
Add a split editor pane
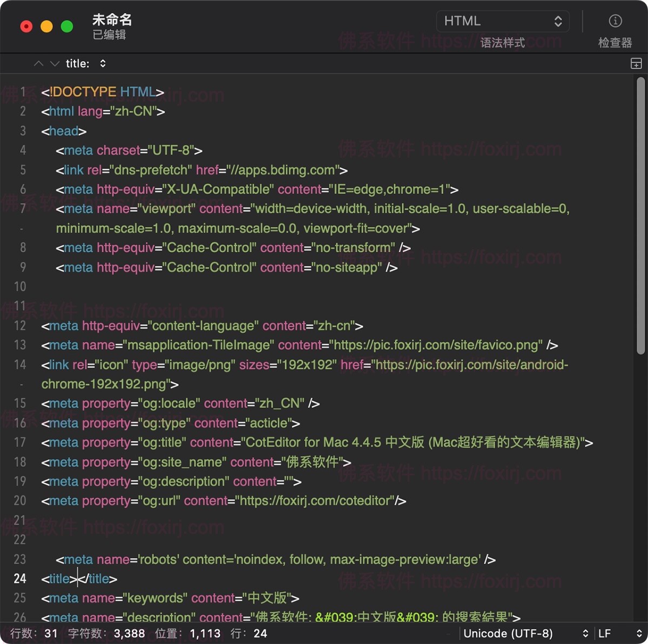click(x=636, y=63)
